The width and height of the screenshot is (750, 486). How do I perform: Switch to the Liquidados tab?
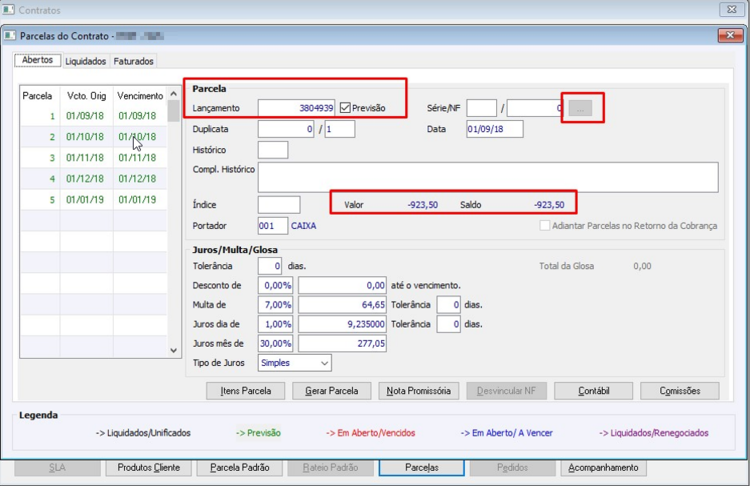click(86, 61)
